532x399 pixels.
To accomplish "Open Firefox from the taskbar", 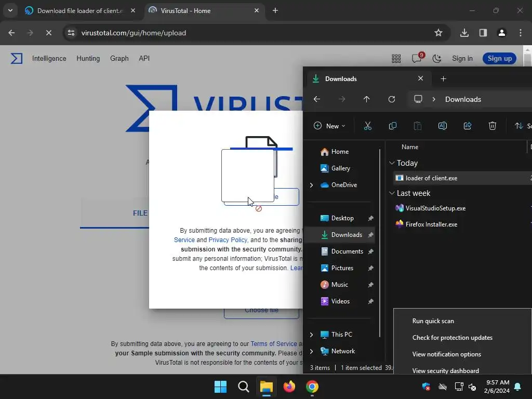I will [289, 387].
